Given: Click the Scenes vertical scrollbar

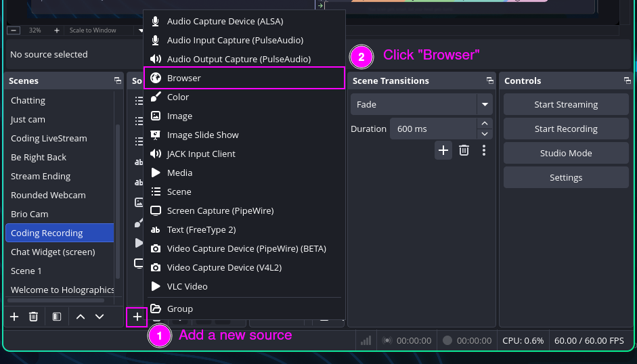Looking at the screenshot, I should coord(118,202).
